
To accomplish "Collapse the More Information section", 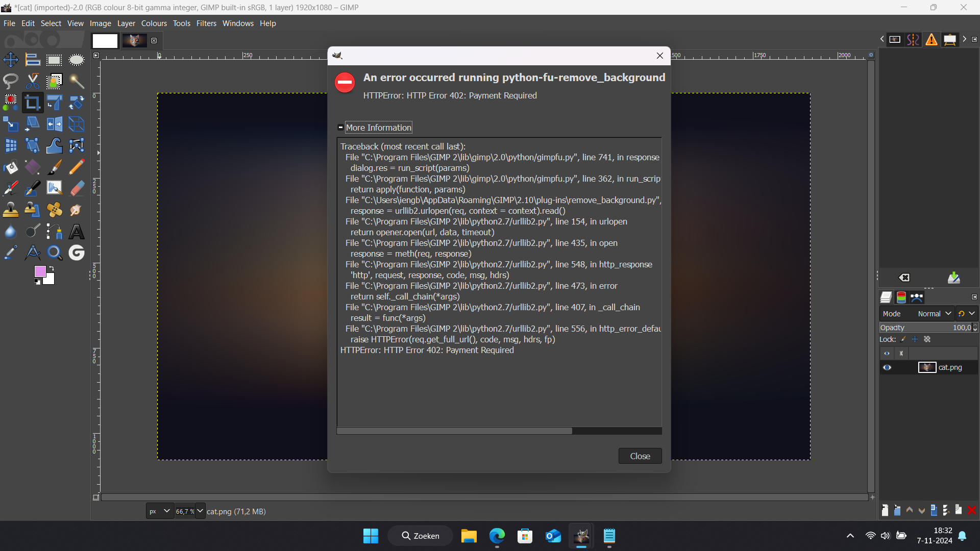I will pos(340,128).
